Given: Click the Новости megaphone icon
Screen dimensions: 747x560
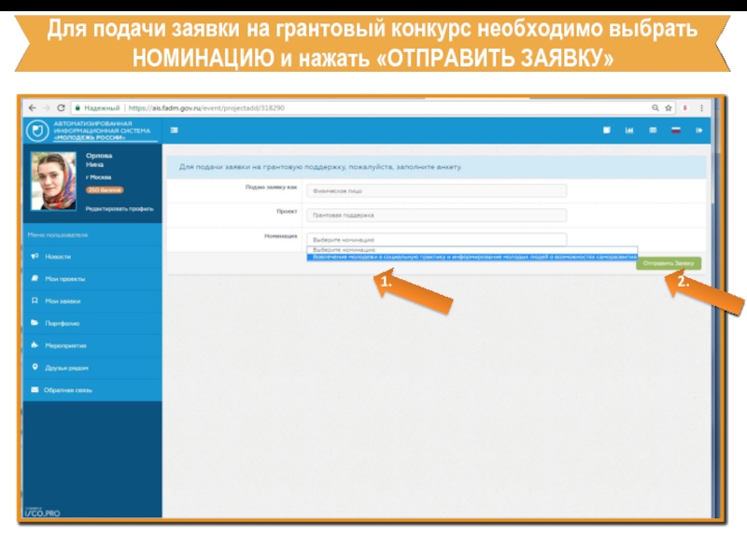Looking at the screenshot, I should click(x=35, y=256).
